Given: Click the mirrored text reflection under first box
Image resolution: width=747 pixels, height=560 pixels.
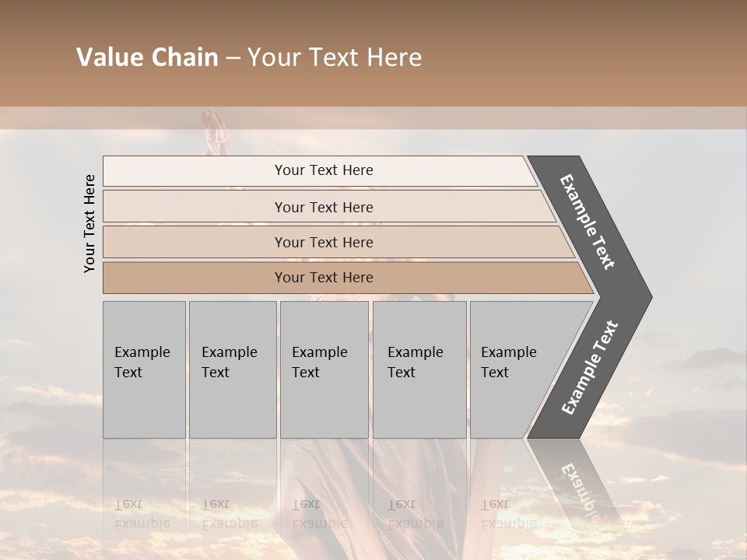Looking at the screenshot, I should click(142, 514).
